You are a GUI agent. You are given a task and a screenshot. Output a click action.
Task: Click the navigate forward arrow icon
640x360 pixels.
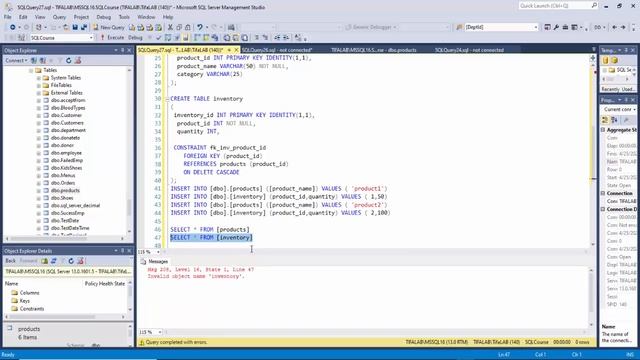pos(623,27)
